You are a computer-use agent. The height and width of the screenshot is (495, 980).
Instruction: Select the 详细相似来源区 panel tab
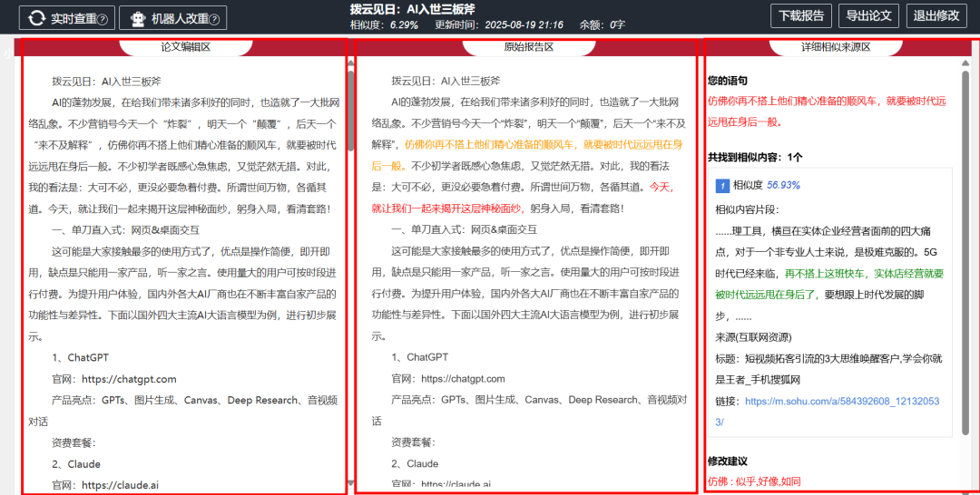coord(836,47)
